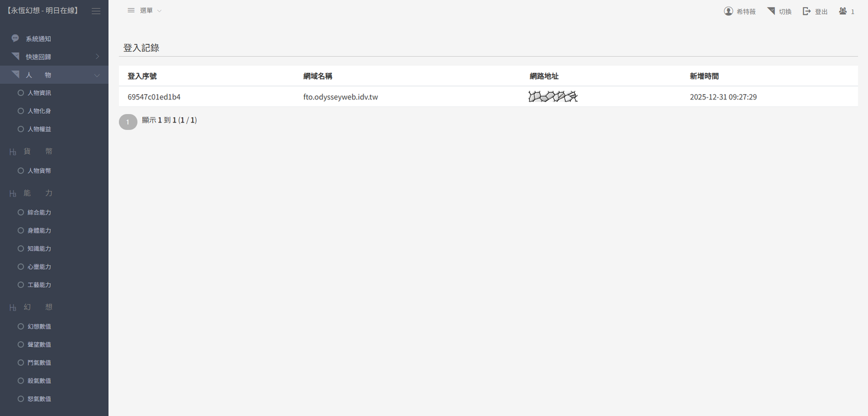This screenshot has height=416, width=868.
Task: Click the user avatar icon for 希特薇
Action: pos(728,11)
